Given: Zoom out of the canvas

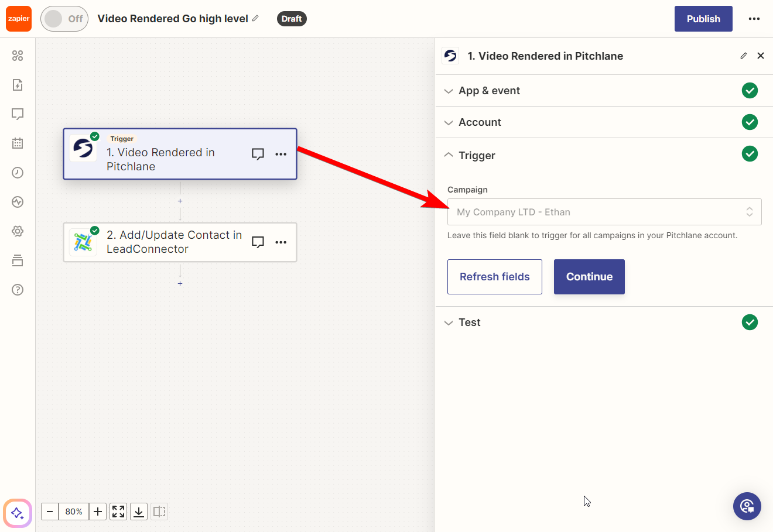Looking at the screenshot, I should pyautogui.click(x=50, y=512).
